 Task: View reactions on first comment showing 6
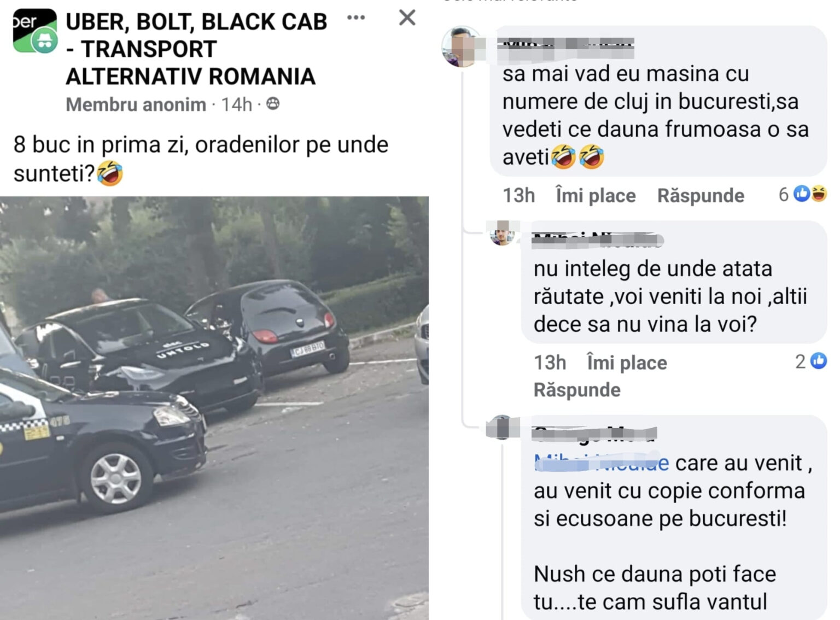[x=803, y=194]
